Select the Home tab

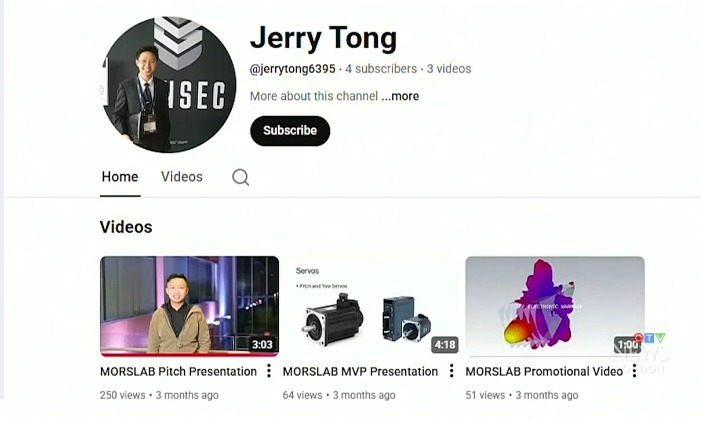coord(120,177)
